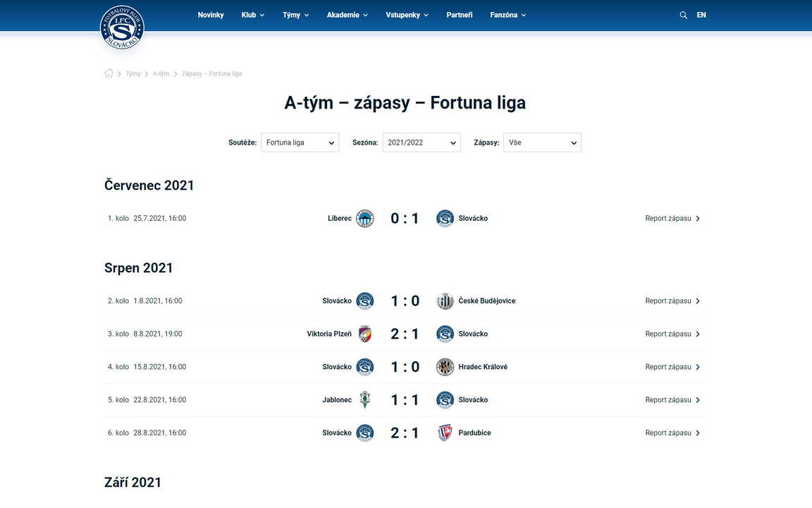The image size is (812, 508).
Task: Click the Hradec Králové team badge
Action: coord(445,366)
